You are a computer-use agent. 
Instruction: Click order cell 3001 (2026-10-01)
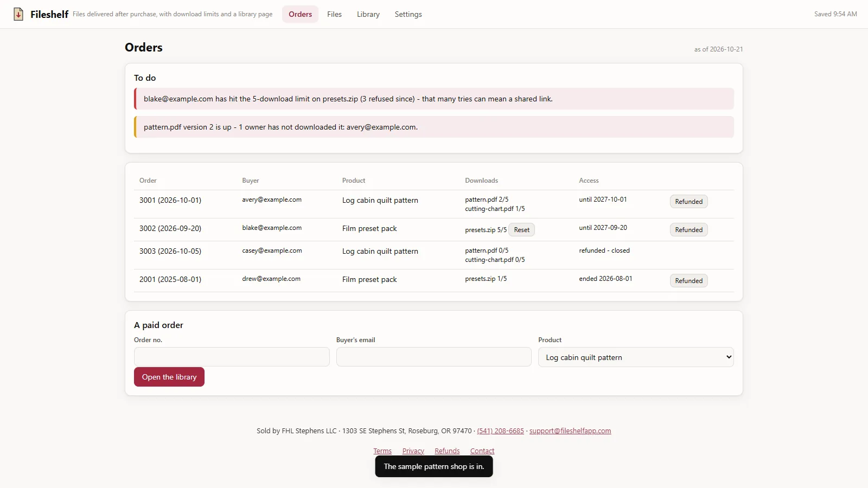[x=170, y=200]
